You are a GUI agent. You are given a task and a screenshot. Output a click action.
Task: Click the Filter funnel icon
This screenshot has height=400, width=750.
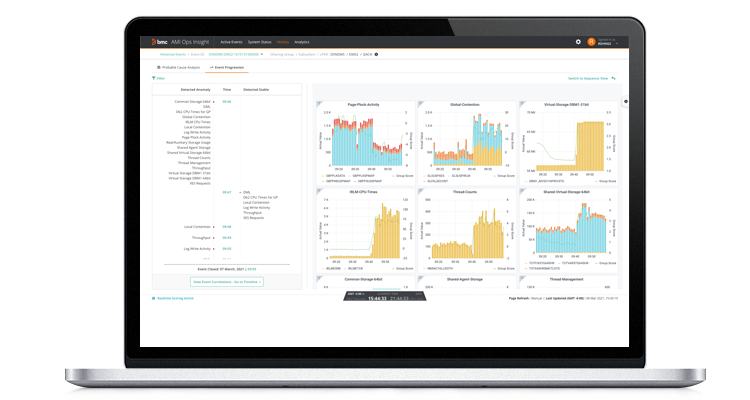pos(155,77)
